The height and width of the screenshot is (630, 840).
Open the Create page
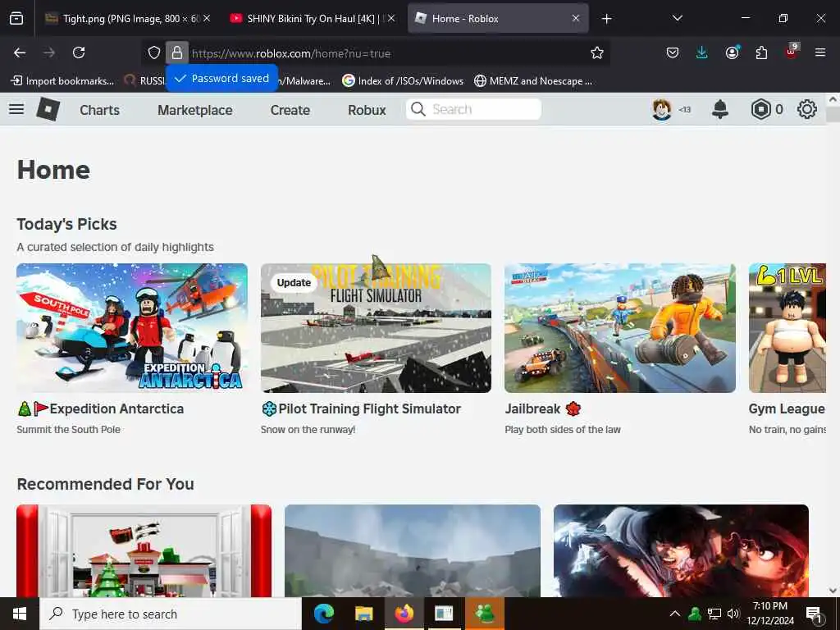point(290,110)
